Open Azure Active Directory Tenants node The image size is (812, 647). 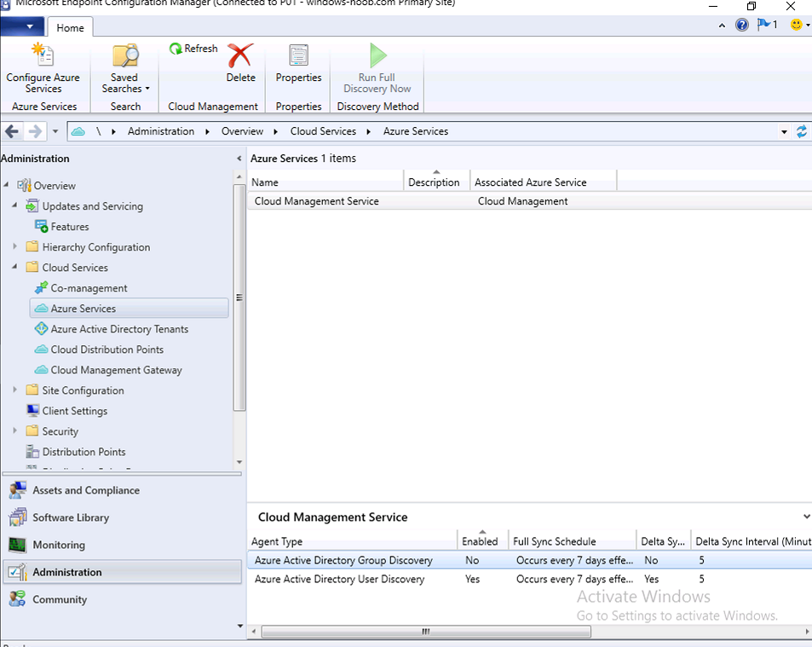coord(119,329)
